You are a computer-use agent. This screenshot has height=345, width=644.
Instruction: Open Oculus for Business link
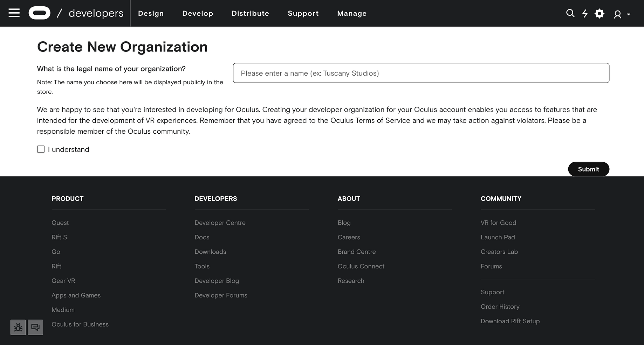click(x=80, y=324)
